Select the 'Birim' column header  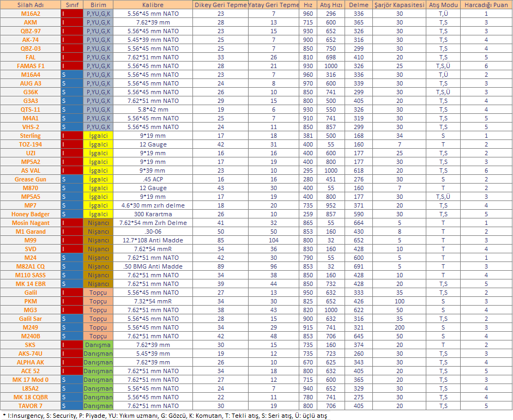tap(98, 5)
